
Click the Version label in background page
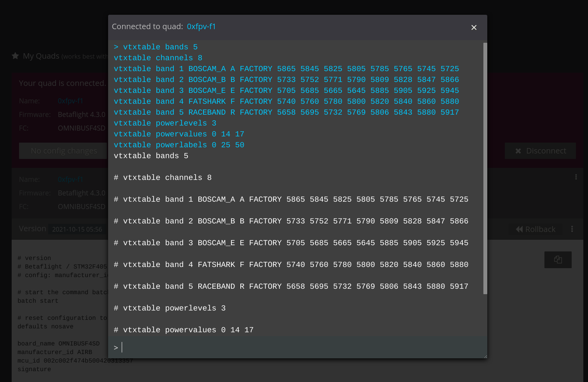(x=33, y=229)
